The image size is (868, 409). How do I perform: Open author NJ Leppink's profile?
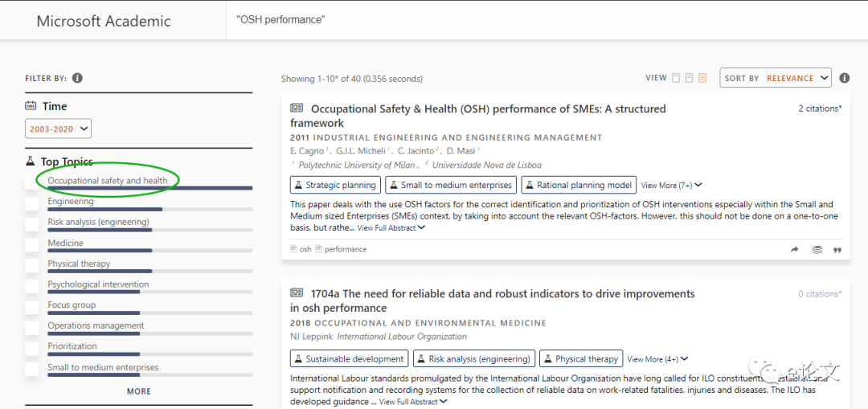(x=312, y=337)
